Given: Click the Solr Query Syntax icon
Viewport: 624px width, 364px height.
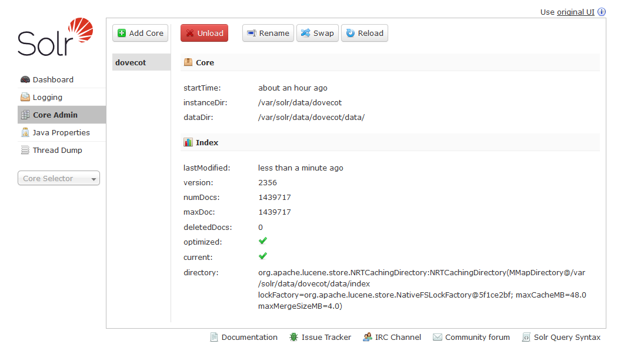Looking at the screenshot, I should click(x=526, y=337).
